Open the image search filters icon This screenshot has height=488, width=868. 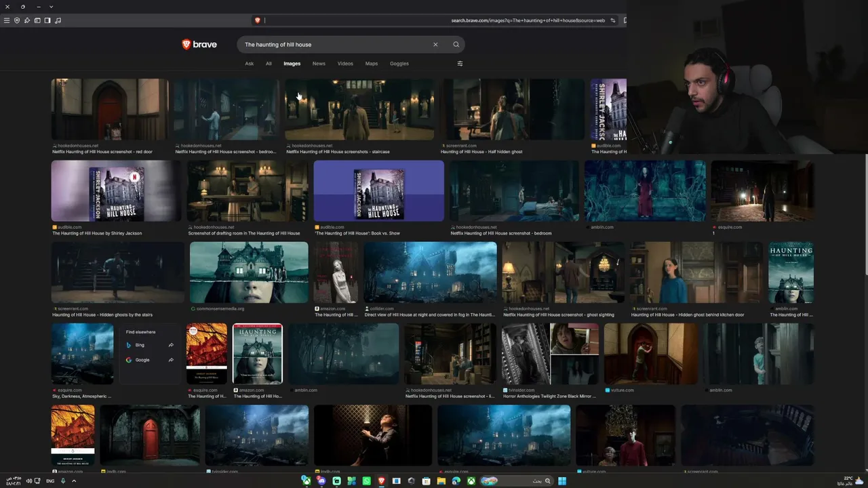point(460,64)
